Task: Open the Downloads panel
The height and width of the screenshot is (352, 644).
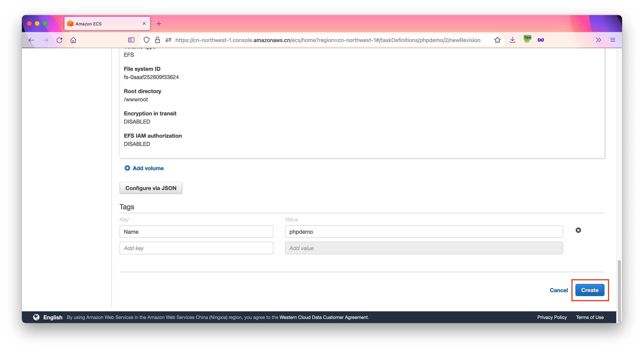Action: [513, 40]
